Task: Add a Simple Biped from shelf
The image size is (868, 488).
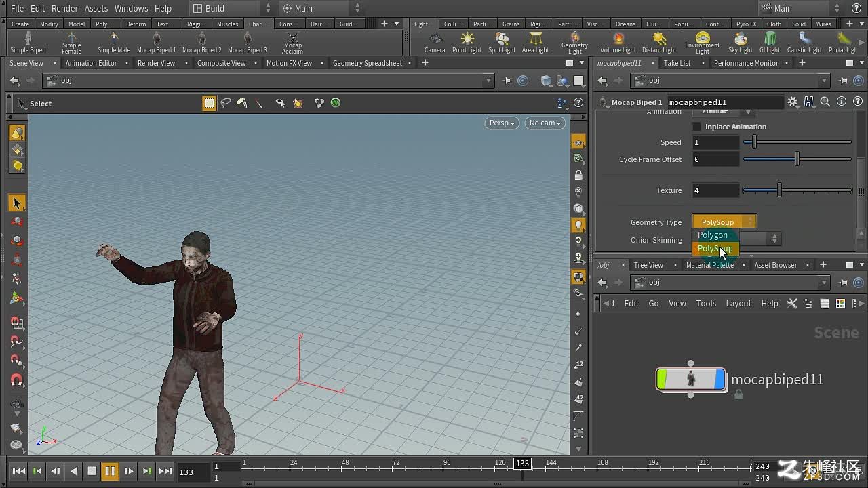Action: [x=28, y=42]
